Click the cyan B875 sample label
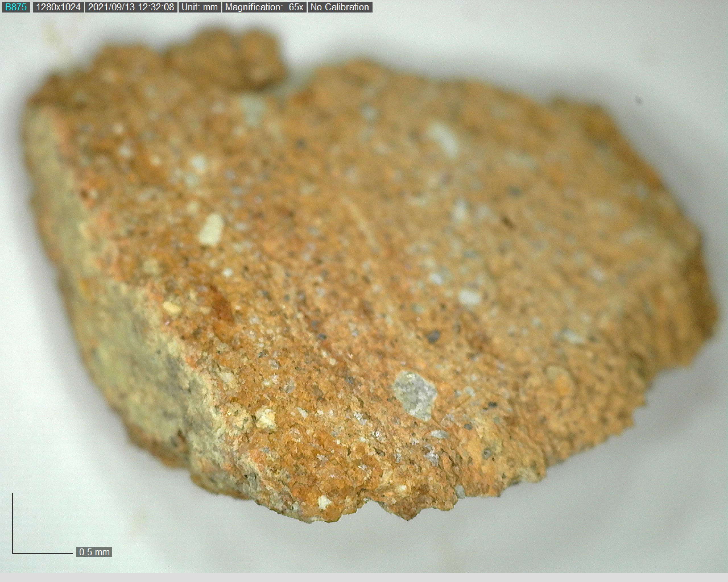Image resolution: width=728 pixels, height=582 pixels. (16, 7)
